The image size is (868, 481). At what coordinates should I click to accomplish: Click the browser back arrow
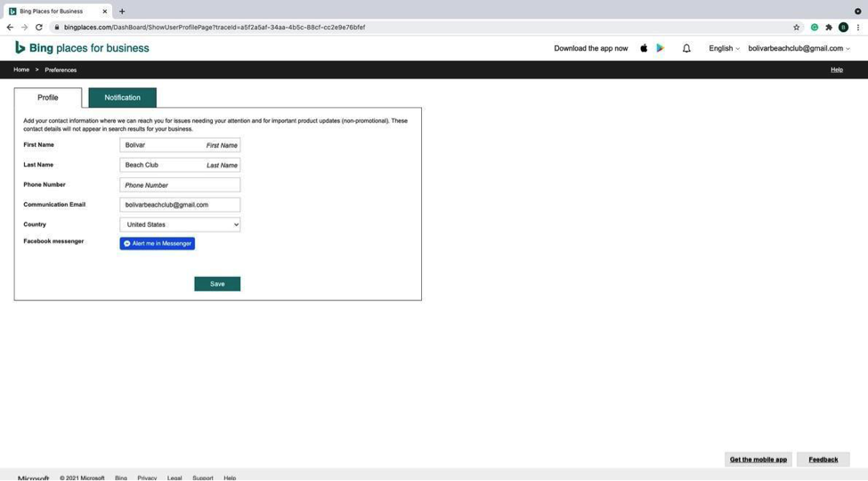[10, 27]
